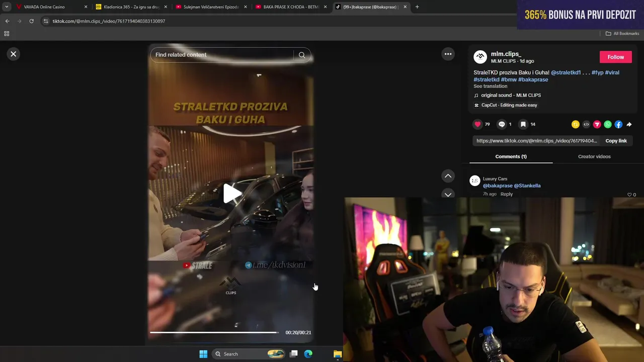Open the #straletkd hashtag
This screenshot has height=362, width=644.
[x=486, y=79]
